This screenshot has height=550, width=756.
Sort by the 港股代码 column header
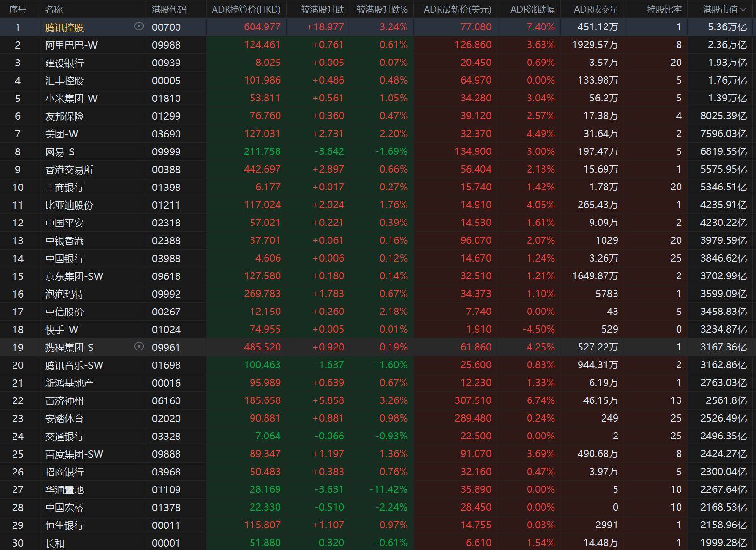[169, 9]
